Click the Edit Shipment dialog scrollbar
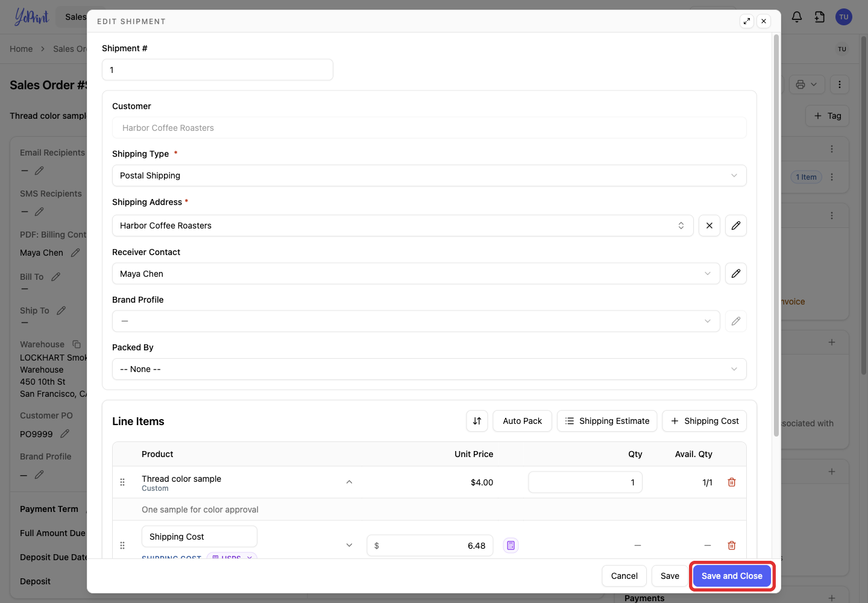The image size is (868, 603). pyautogui.click(x=776, y=235)
